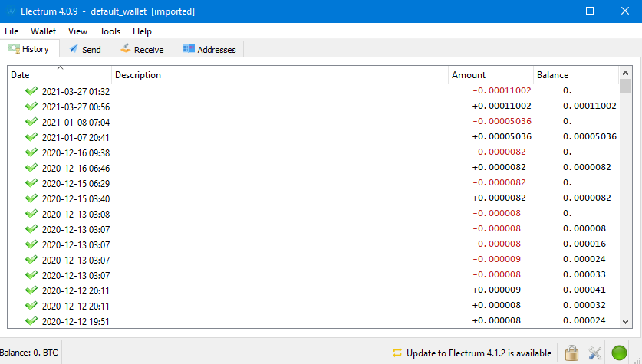Click the scrollbar down arrow
642x364 pixels.
(x=625, y=321)
